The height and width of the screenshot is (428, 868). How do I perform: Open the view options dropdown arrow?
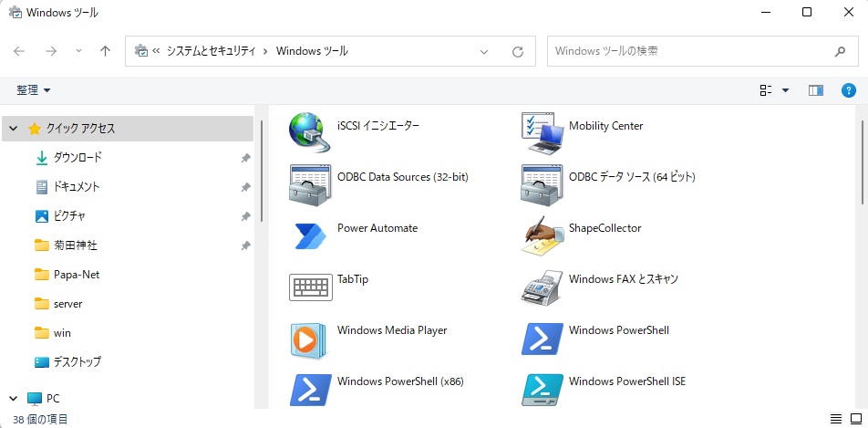785,90
